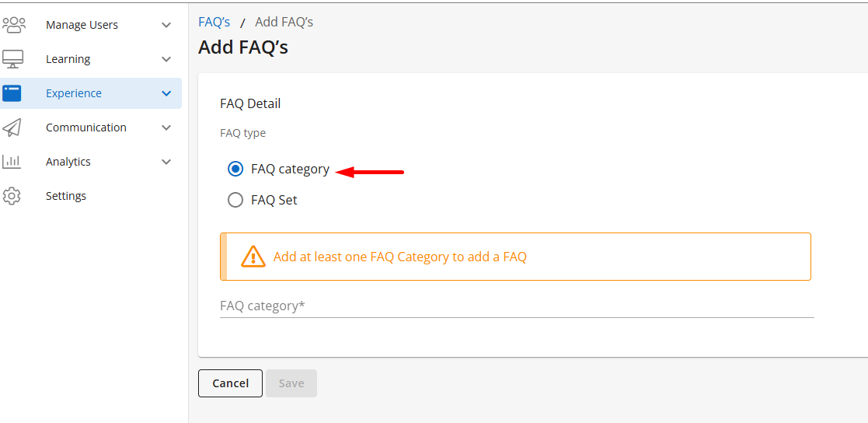Select the FAQ category radio button

click(x=235, y=170)
